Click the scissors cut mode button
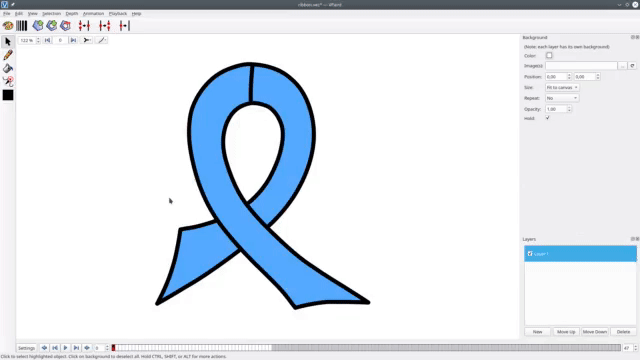The image size is (640, 360). (87, 40)
